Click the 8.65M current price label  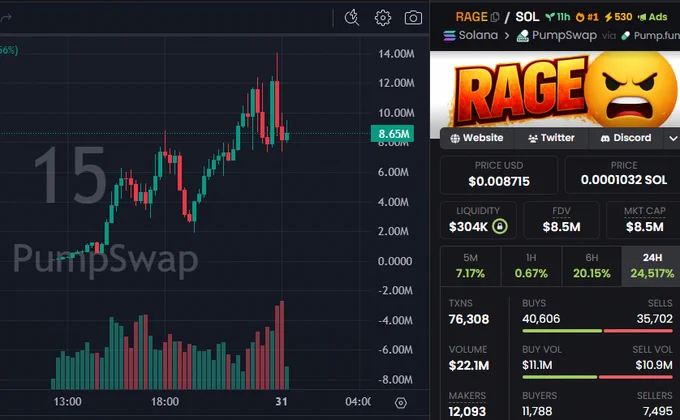point(392,134)
